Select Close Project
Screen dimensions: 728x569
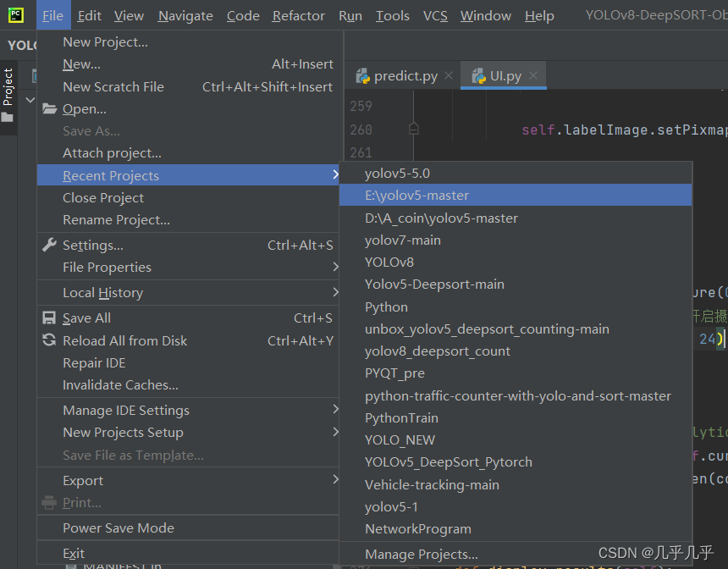188,197
